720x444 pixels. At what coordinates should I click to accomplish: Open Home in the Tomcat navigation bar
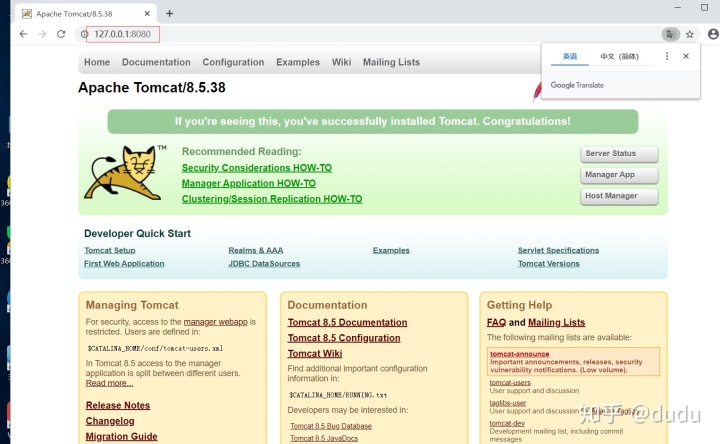(97, 62)
